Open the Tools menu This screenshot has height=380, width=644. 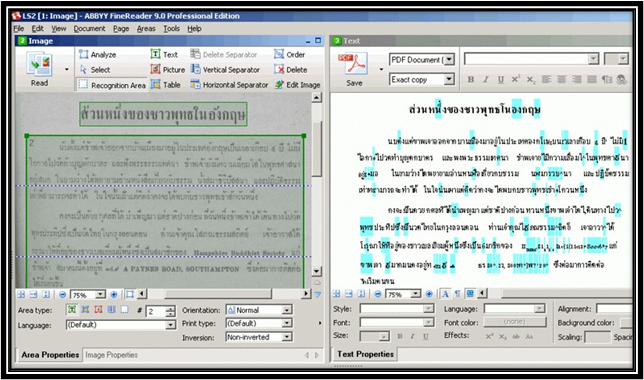point(171,28)
